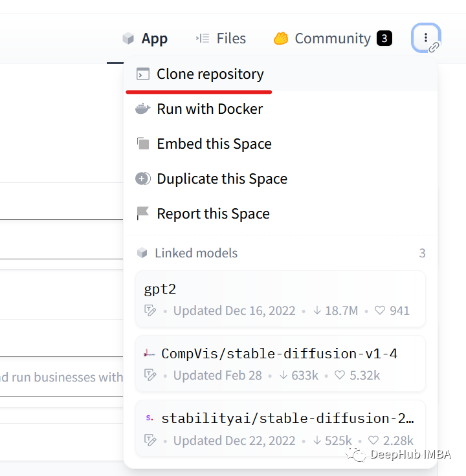Click the linked models count 3
The image size is (466, 476).
click(422, 253)
